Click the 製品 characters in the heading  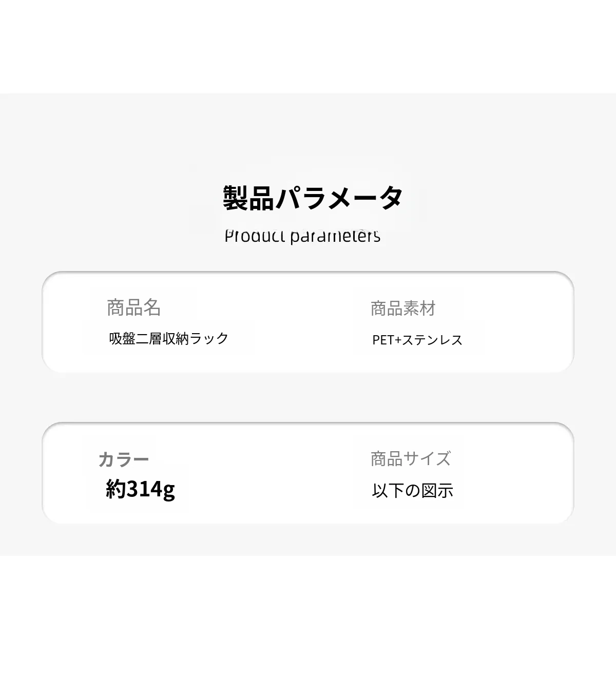coord(248,198)
